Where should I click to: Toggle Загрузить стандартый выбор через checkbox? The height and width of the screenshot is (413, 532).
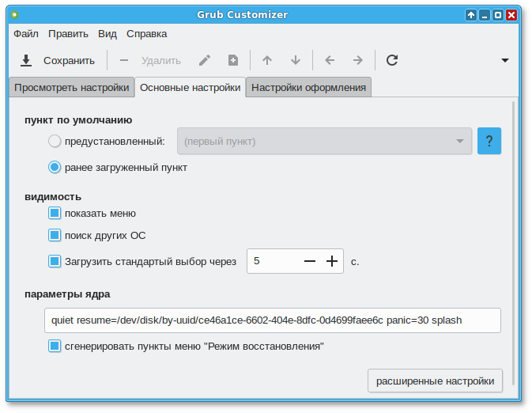(55, 261)
